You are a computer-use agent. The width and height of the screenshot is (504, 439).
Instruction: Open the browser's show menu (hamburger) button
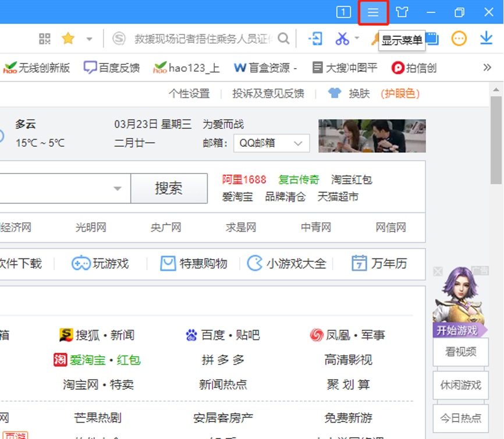(373, 12)
